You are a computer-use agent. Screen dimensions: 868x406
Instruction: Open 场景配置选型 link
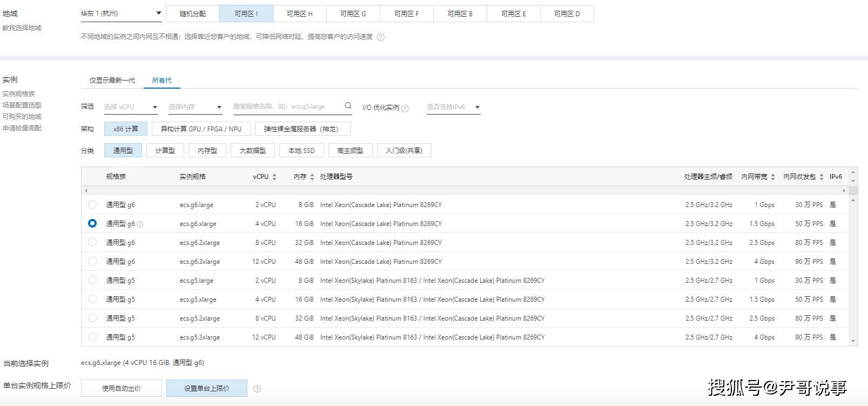(22, 105)
